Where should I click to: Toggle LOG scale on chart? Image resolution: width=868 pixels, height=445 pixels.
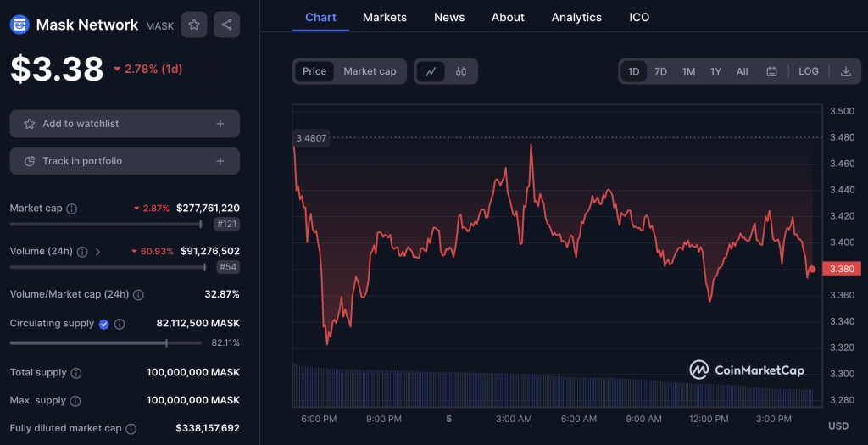click(808, 71)
